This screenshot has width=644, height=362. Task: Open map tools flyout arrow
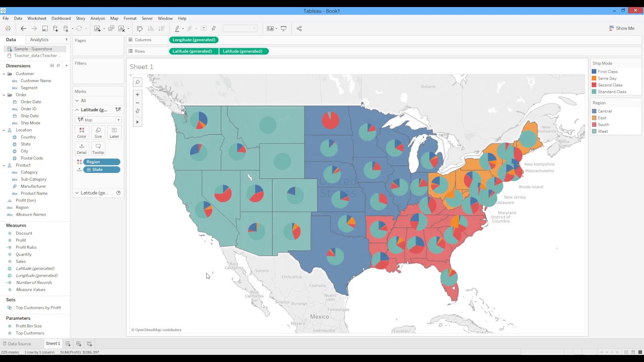click(x=137, y=122)
